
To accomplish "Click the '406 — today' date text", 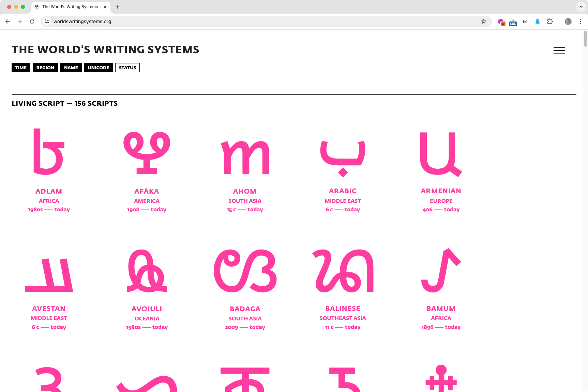I will click(441, 210).
